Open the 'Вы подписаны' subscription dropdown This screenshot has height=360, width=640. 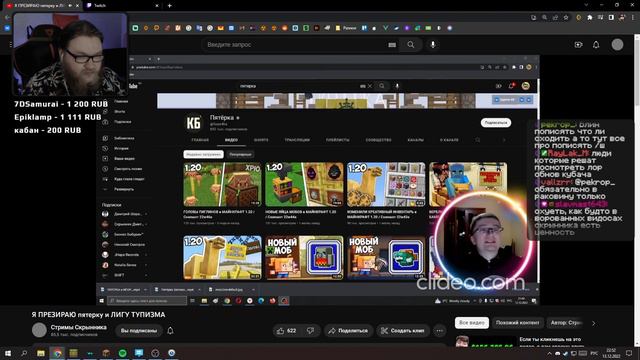tap(139, 331)
